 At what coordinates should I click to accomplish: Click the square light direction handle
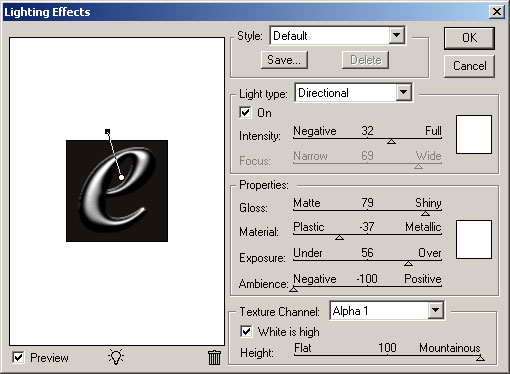click(x=107, y=132)
